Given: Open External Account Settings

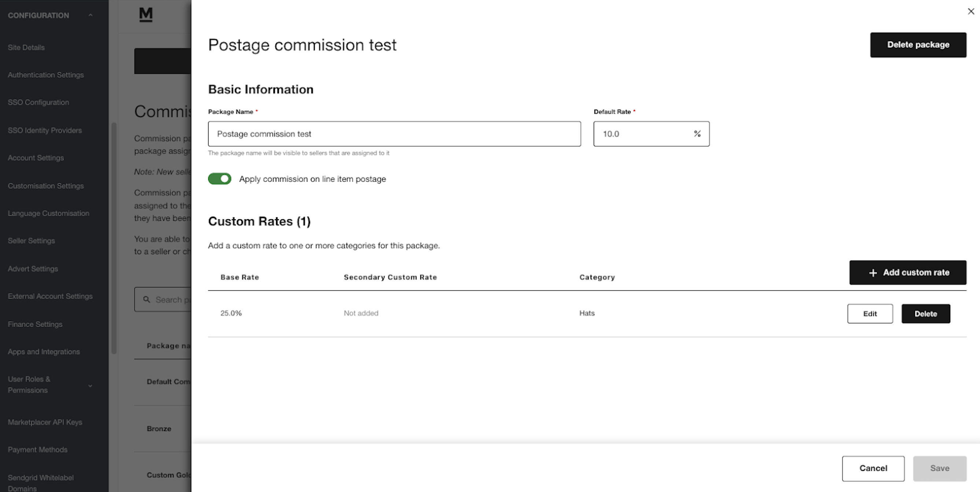Looking at the screenshot, I should tap(50, 296).
